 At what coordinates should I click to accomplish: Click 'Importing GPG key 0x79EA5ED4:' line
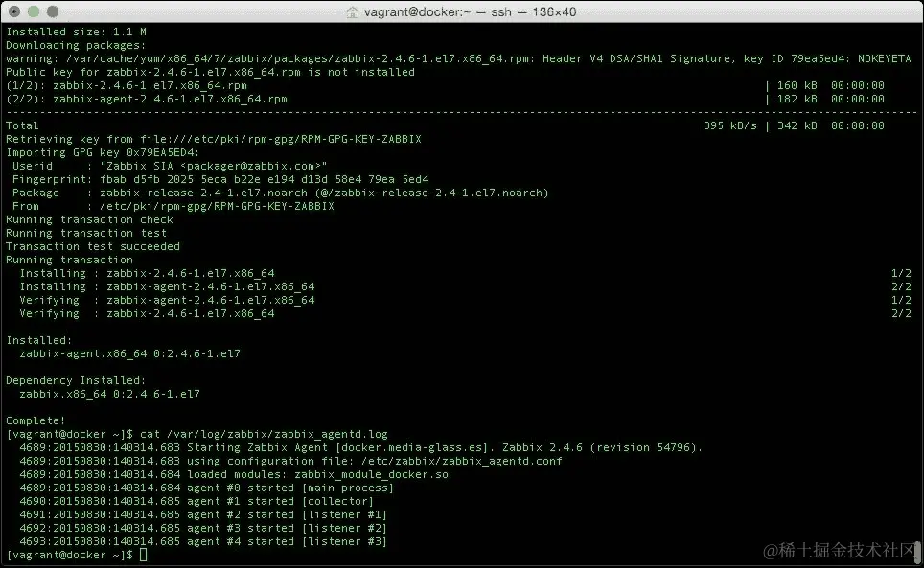coord(103,152)
